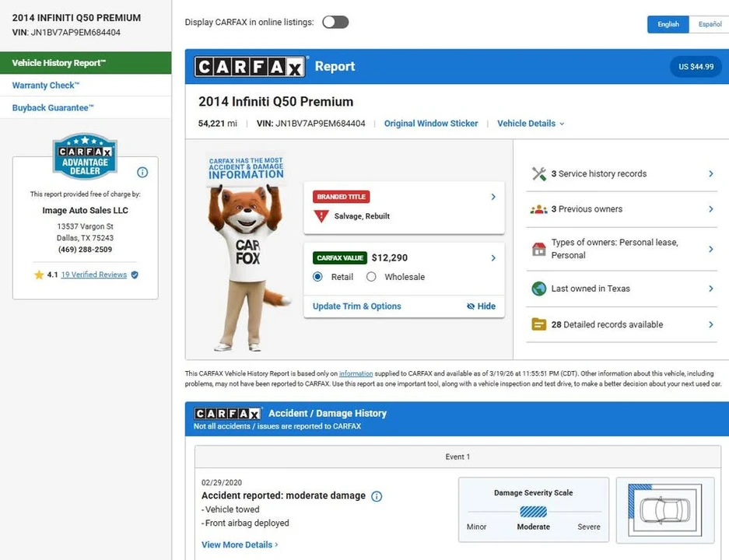Select the Wholesale radio button
The height and width of the screenshot is (560, 729).
371,277
